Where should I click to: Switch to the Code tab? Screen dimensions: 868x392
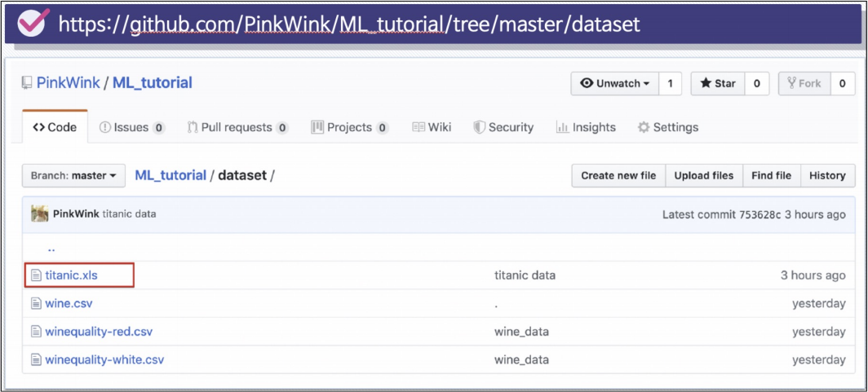55,127
